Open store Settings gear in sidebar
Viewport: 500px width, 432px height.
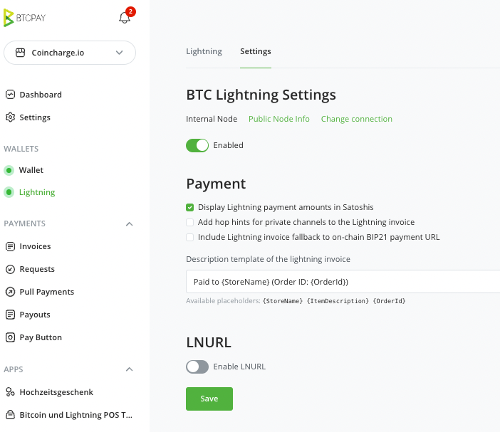[x=10, y=117]
